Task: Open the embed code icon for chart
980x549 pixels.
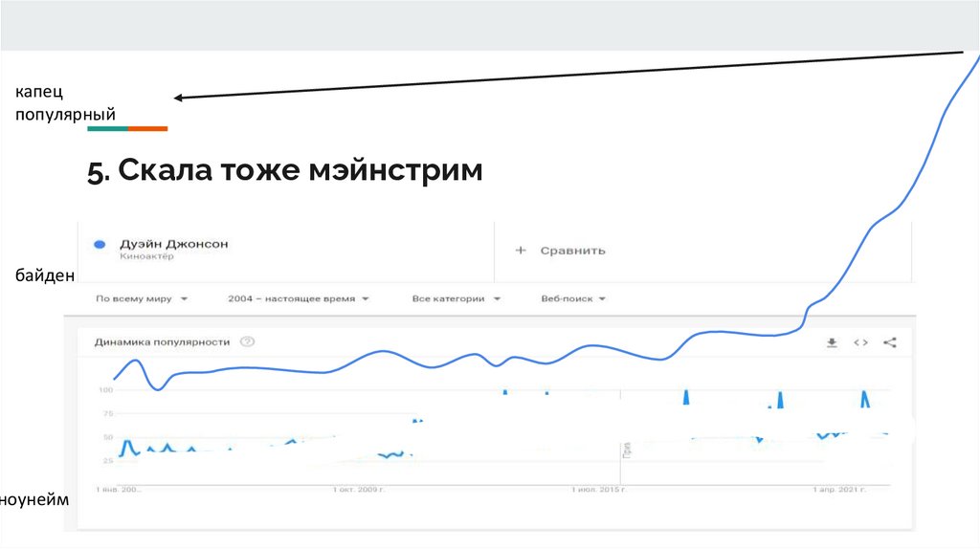Action: pyautogui.click(x=860, y=342)
